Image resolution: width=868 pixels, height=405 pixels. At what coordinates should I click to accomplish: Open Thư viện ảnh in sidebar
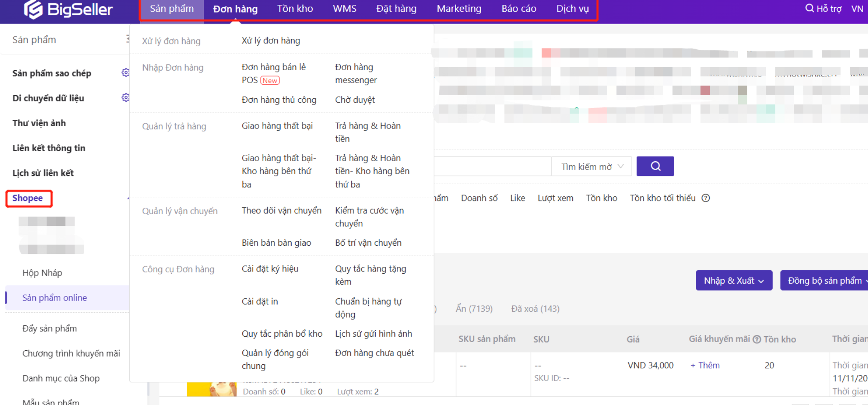[x=39, y=123]
